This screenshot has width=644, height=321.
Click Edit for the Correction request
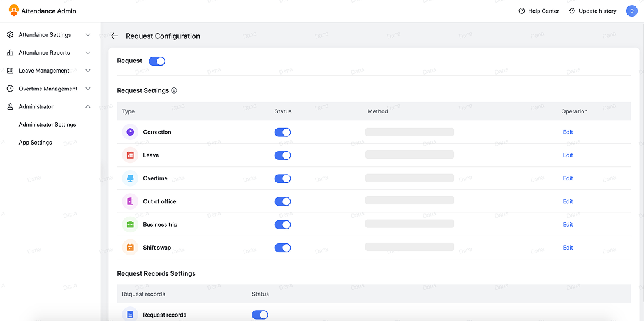(x=567, y=132)
